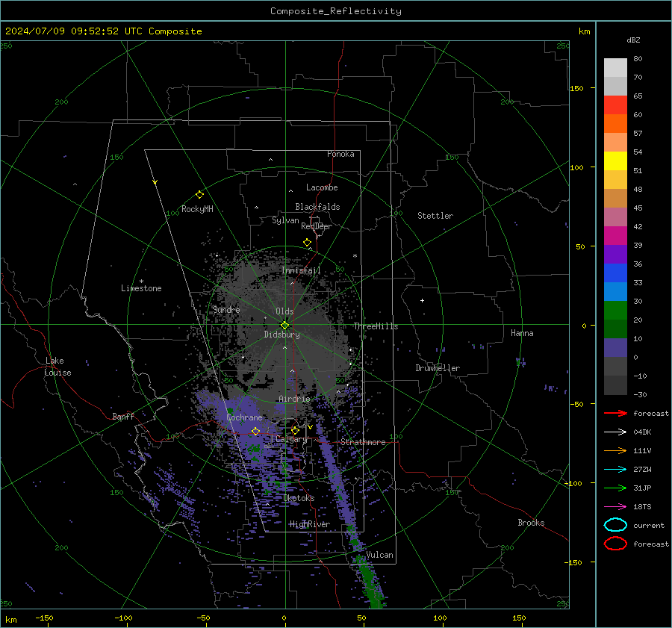
Task: Click the Composite_Reflectivity title text
Action: 335,11
